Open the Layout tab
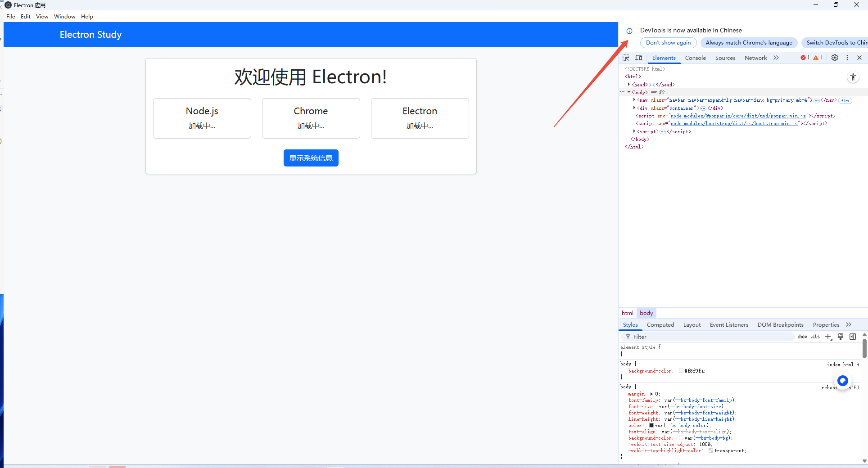Viewport: 868px width, 468px height. pos(692,324)
